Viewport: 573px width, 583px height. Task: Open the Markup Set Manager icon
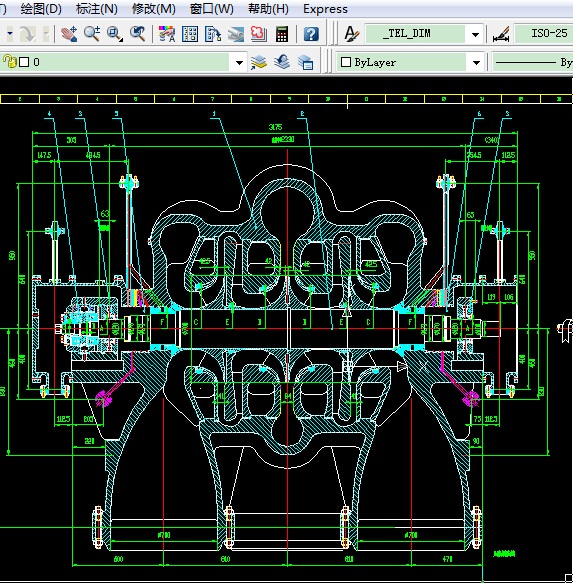tap(259, 34)
